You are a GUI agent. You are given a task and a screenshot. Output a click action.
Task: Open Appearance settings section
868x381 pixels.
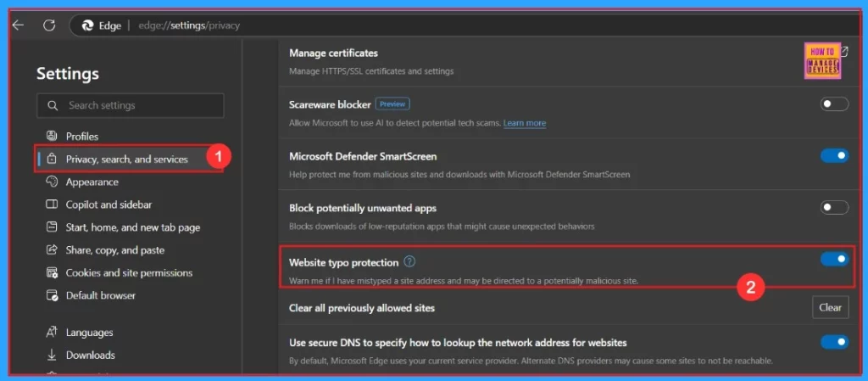(92, 182)
